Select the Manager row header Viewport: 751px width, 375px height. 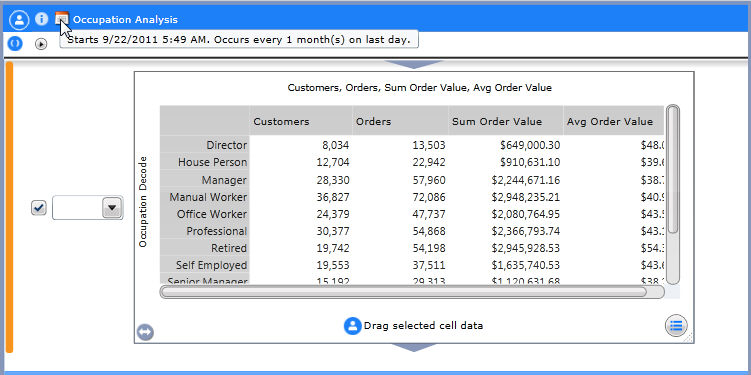pyautogui.click(x=205, y=180)
